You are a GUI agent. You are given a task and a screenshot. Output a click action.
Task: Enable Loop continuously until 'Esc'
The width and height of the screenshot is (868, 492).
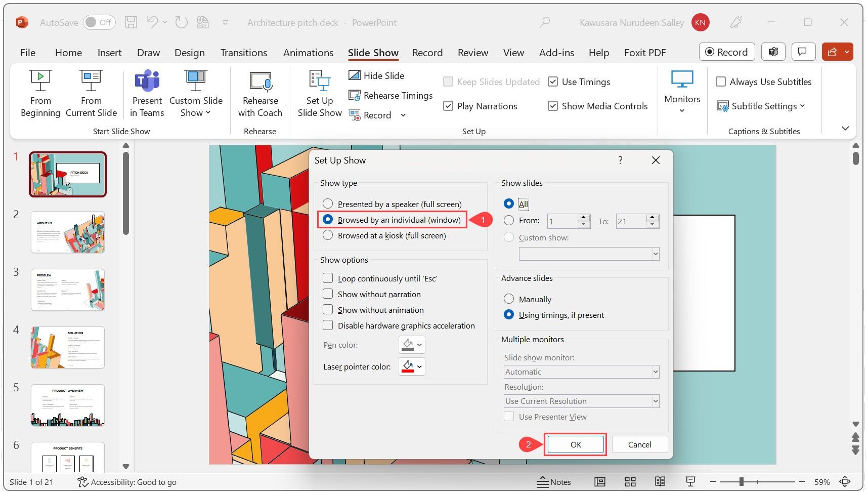380,278
